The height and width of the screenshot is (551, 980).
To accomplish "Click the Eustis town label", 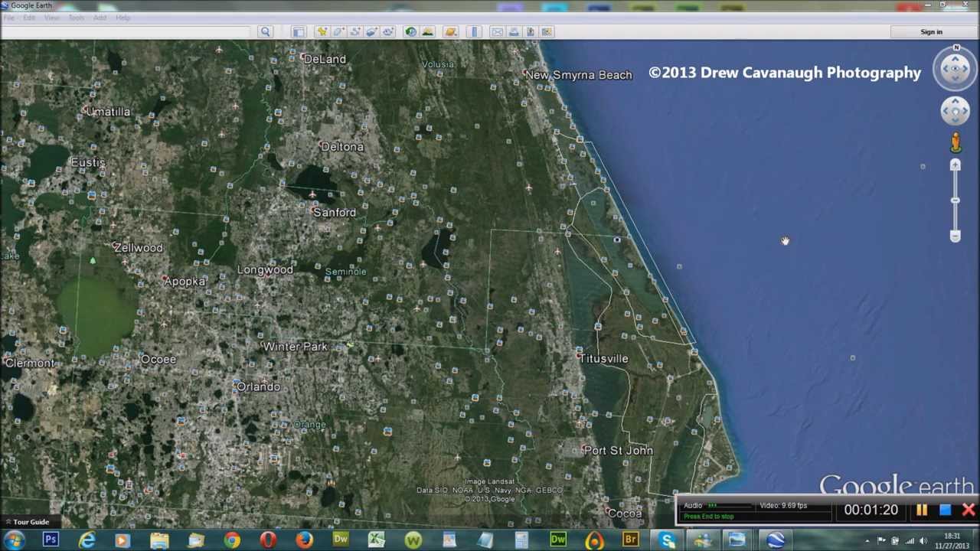I will tap(87, 162).
